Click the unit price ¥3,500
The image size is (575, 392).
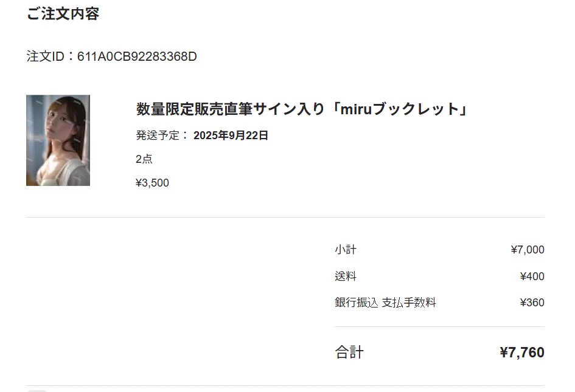pyautogui.click(x=152, y=182)
